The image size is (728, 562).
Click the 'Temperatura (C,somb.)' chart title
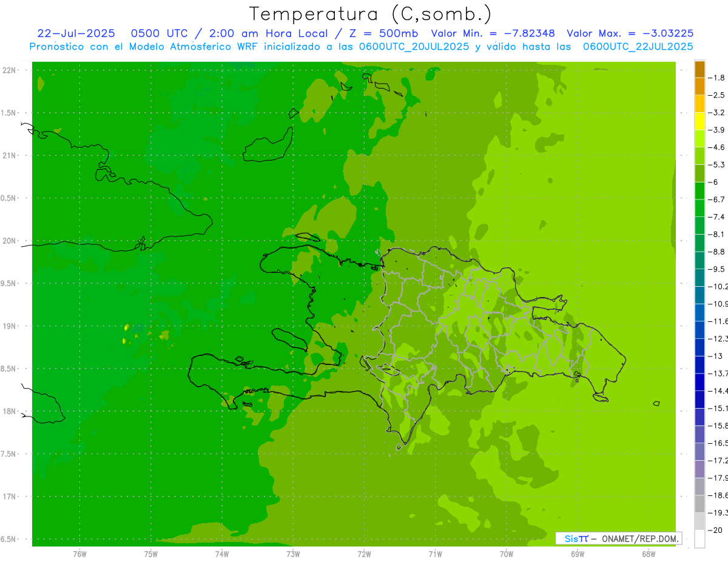pyautogui.click(x=371, y=13)
